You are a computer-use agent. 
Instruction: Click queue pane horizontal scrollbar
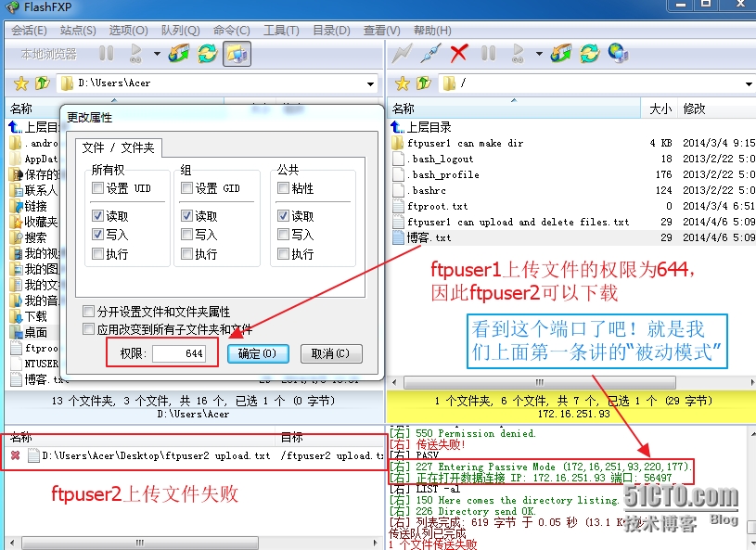coord(139,543)
